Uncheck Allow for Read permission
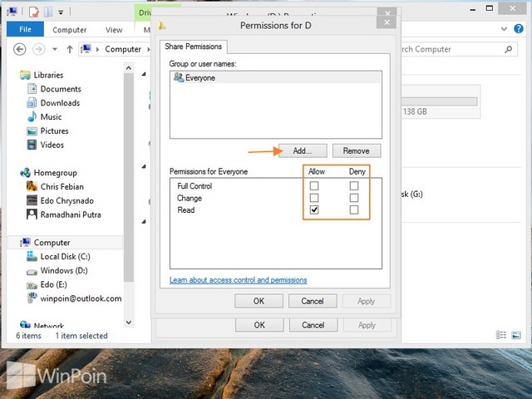Image resolution: width=532 pixels, height=399 pixels. pos(314,210)
